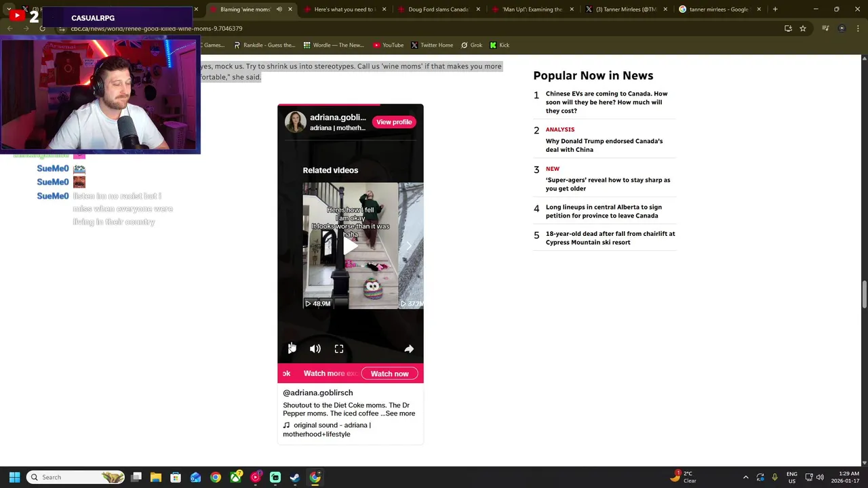Click the microphone tray icon
This screenshot has width=868, height=488.
(774, 477)
